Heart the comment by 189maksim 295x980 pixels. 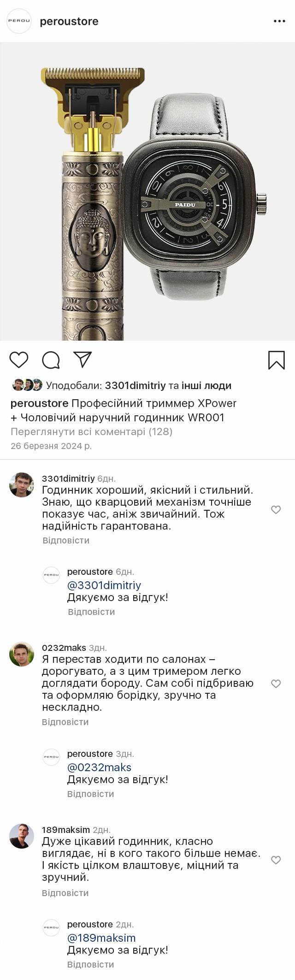point(276,860)
